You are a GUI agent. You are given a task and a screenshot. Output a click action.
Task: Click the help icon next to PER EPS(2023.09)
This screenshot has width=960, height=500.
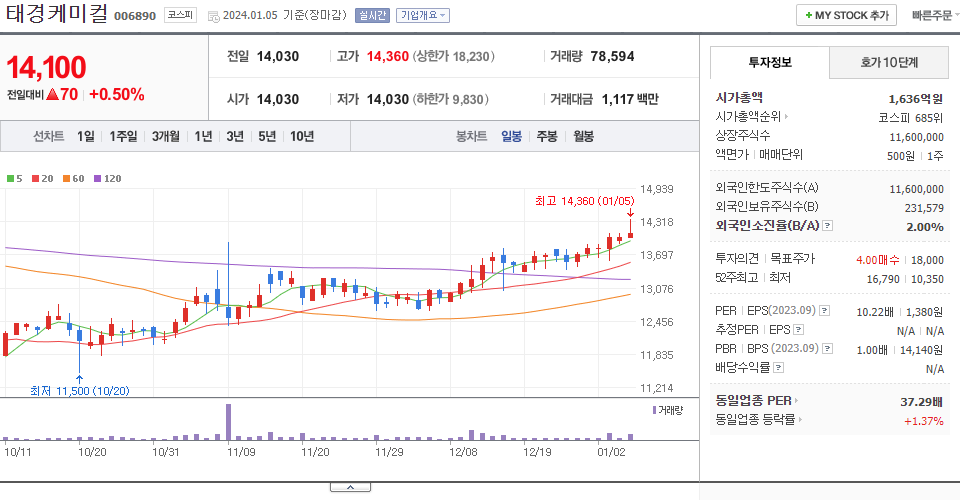click(825, 311)
